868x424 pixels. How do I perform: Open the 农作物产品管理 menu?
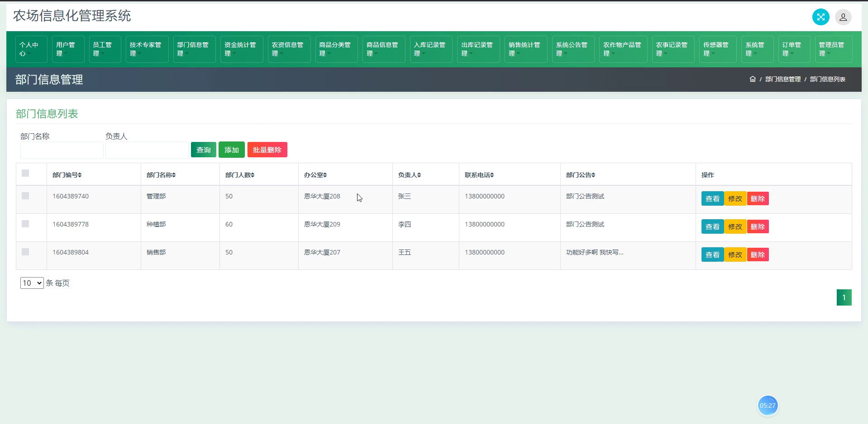pyautogui.click(x=623, y=49)
